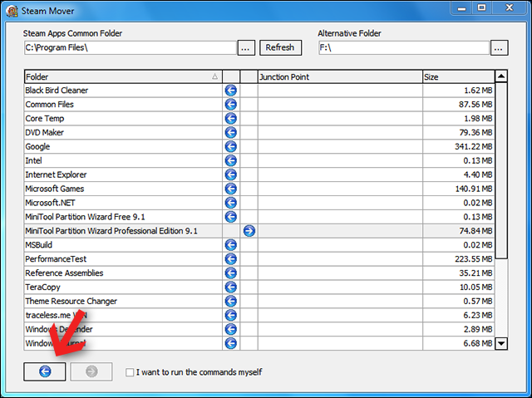The width and height of the screenshot is (532, 398).
Task: Click the left arrow icon for Google
Action: click(231, 146)
